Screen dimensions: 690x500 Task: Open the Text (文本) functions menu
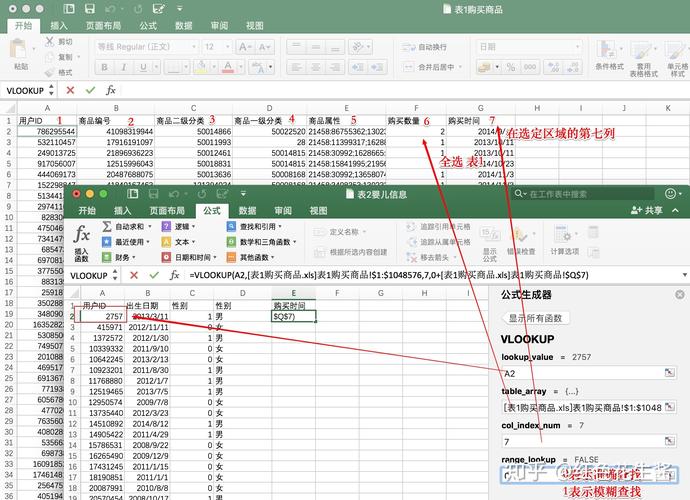(x=178, y=242)
